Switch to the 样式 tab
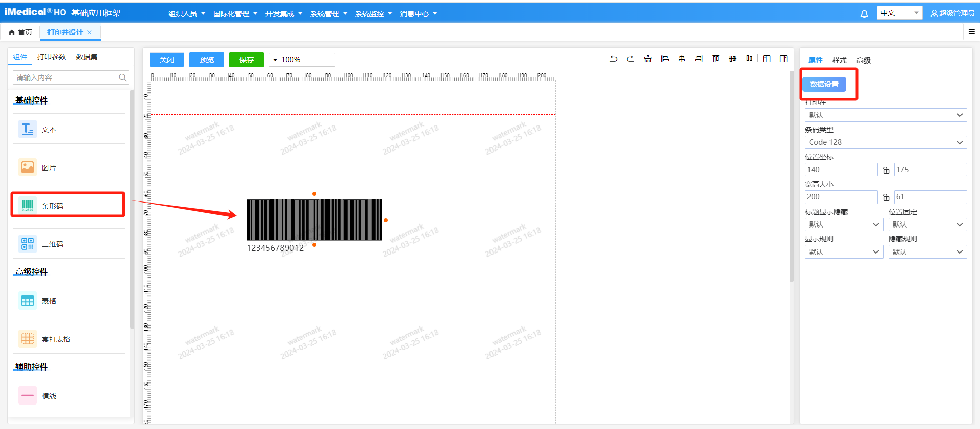 [x=839, y=60]
